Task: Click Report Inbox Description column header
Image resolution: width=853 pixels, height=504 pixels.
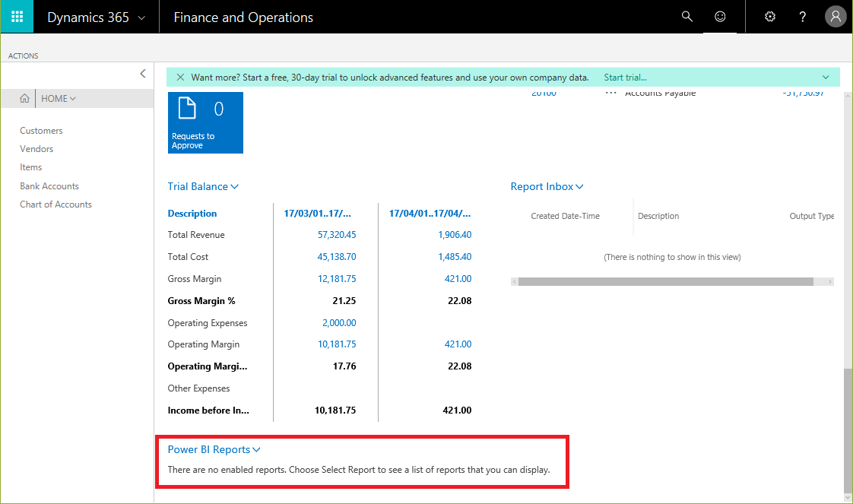Action: pyautogui.click(x=658, y=216)
